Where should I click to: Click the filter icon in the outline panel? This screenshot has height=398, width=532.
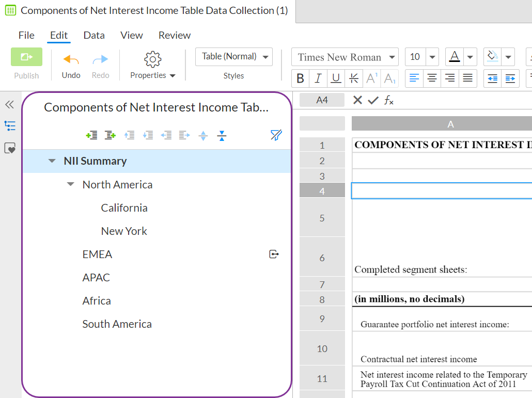point(276,135)
